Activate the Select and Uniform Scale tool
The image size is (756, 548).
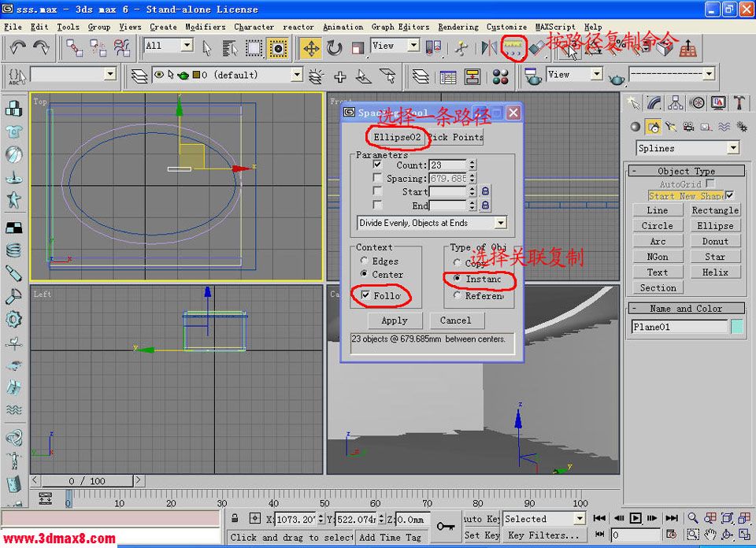tap(358, 48)
